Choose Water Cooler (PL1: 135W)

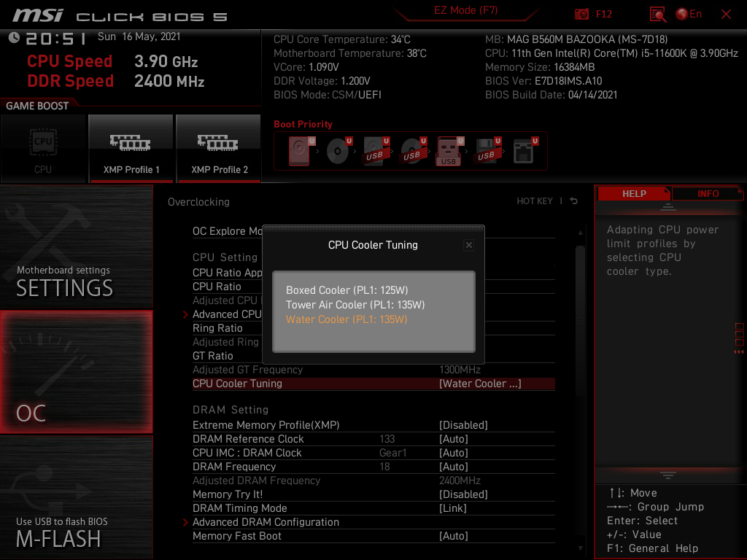tap(347, 319)
